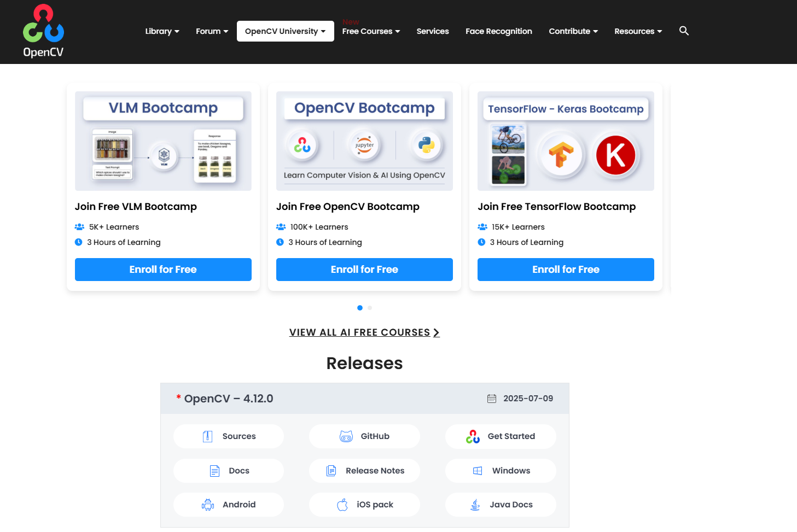Open the Release Notes button
797x532 pixels.
pos(364,471)
